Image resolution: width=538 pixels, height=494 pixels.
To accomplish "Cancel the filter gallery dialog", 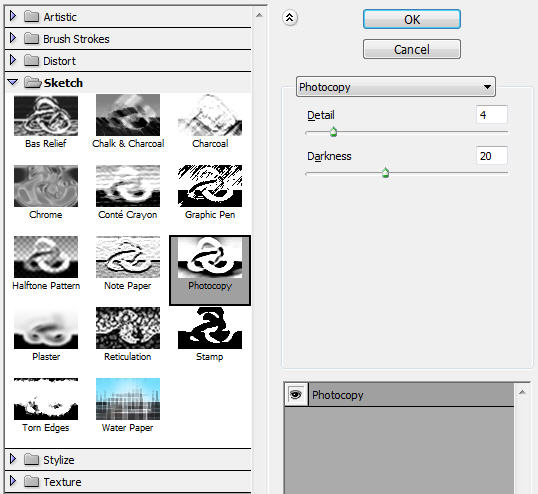I will [412, 49].
